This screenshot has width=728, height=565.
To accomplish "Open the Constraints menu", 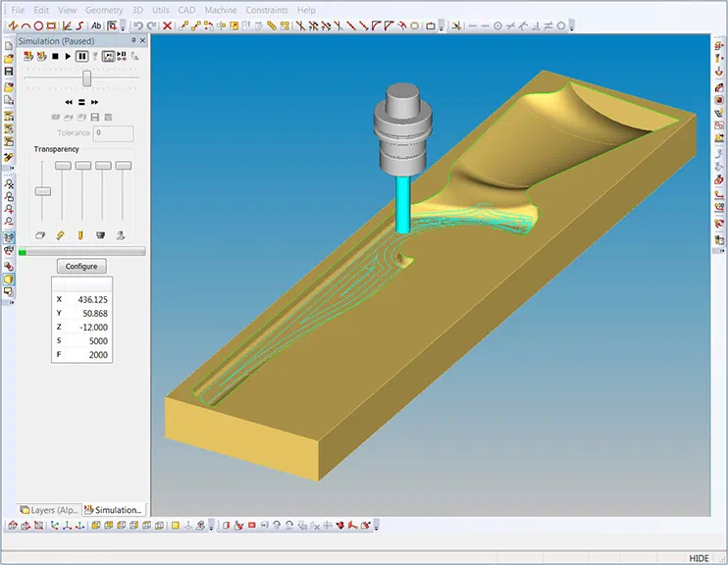I will [x=267, y=10].
